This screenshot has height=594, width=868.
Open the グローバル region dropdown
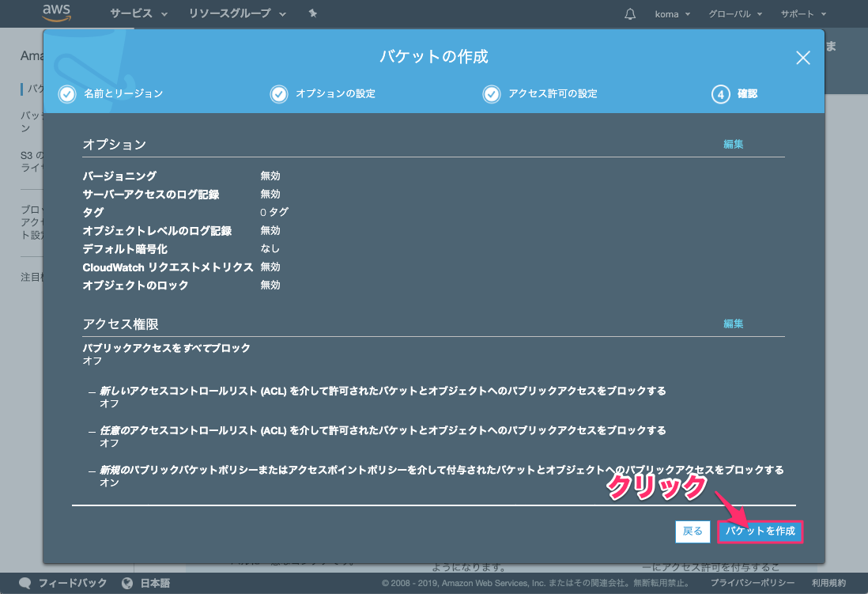click(x=735, y=14)
